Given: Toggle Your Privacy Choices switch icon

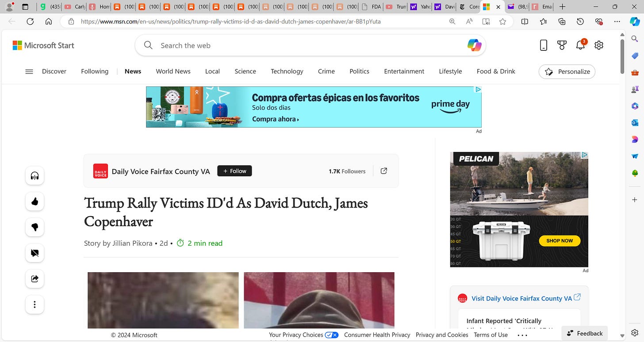Looking at the screenshot, I should [x=332, y=335].
